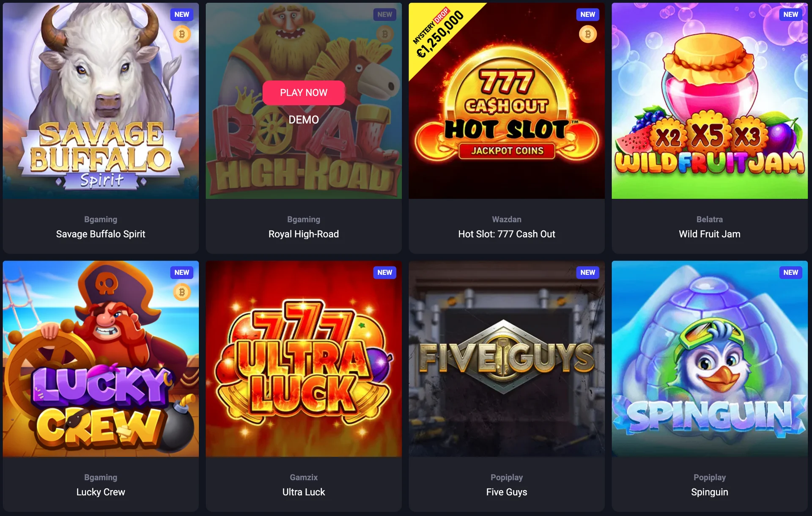Click the NEW badge on Five Guys card
Image resolution: width=812 pixels, height=516 pixels.
[587, 272]
